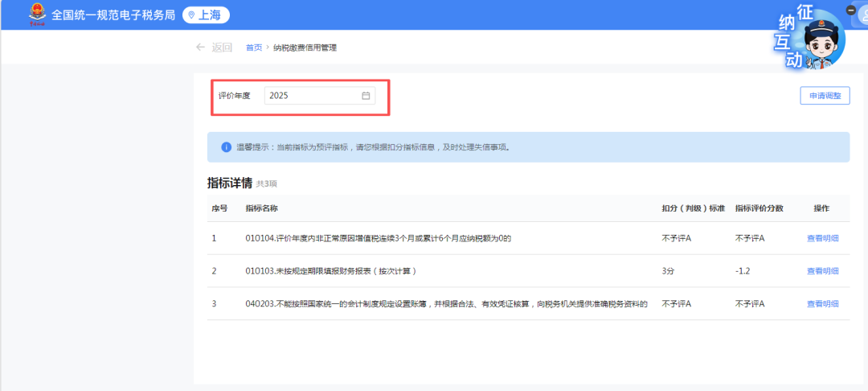Screen dimensions: 868x391
Task: Open the 上海 region selector
Action: coord(207,15)
